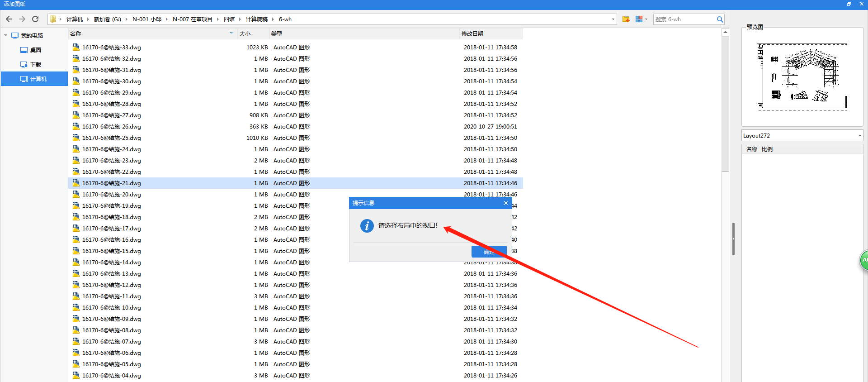The height and width of the screenshot is (382, 868).
Task: Click the search magnifier icon
Action: [720, 19]
